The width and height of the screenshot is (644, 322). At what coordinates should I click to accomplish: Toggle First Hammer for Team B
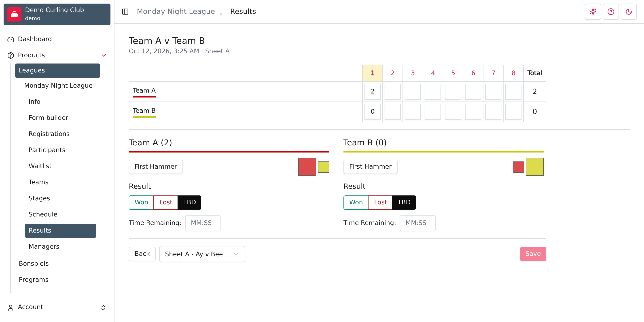tap(370, 167)
